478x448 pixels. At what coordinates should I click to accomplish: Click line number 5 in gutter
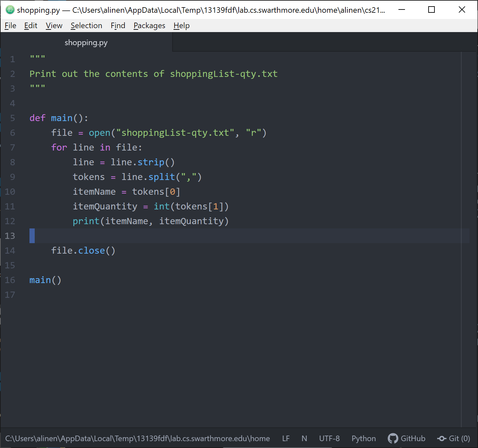12,118
